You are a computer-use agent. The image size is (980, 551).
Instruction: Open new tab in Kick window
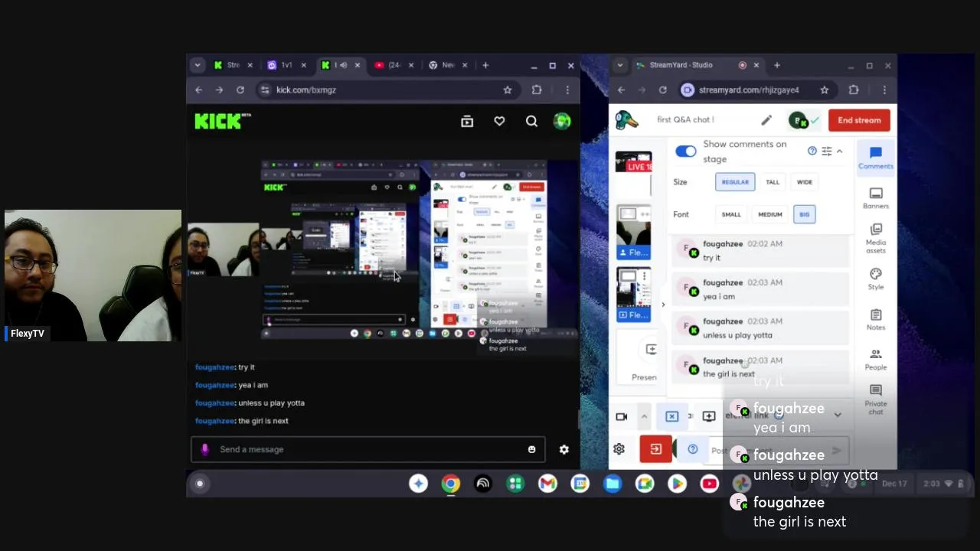click(485, 65)
